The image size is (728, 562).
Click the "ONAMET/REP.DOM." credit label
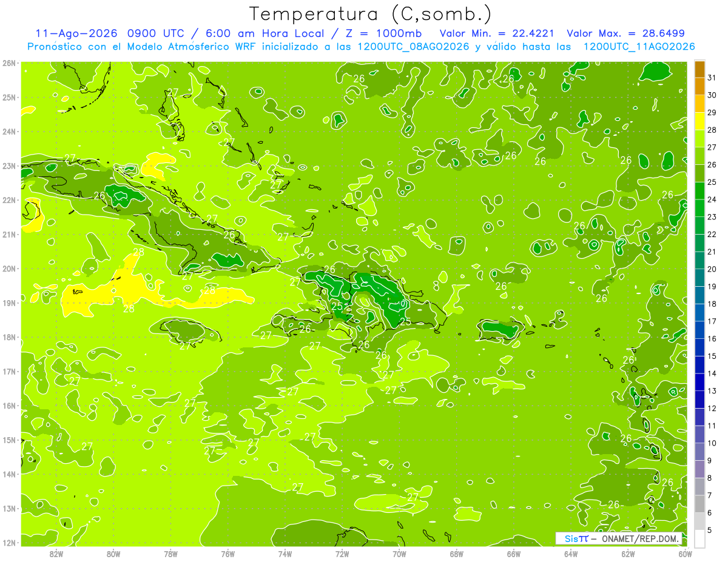pyautogui.click(x=641, y=539)
